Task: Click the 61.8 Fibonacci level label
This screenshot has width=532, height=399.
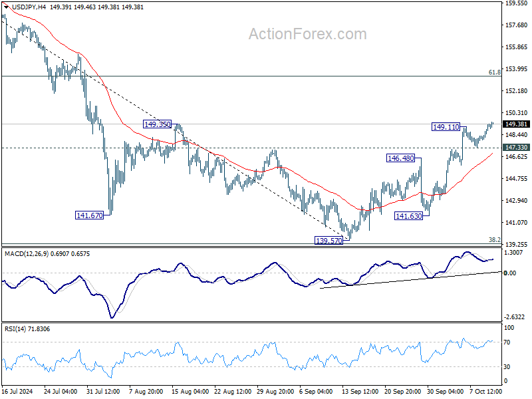Action: (494, 72)
